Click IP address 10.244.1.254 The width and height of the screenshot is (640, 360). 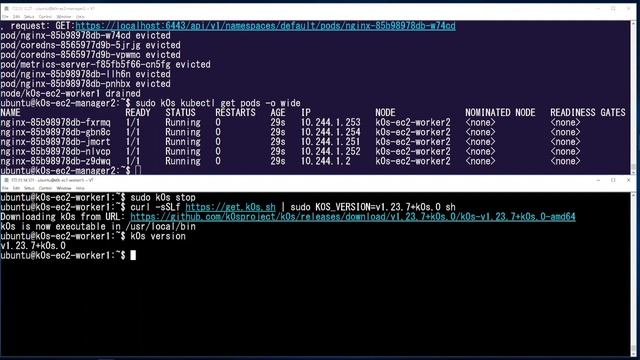pyautogui.click(x=331, y=132)
